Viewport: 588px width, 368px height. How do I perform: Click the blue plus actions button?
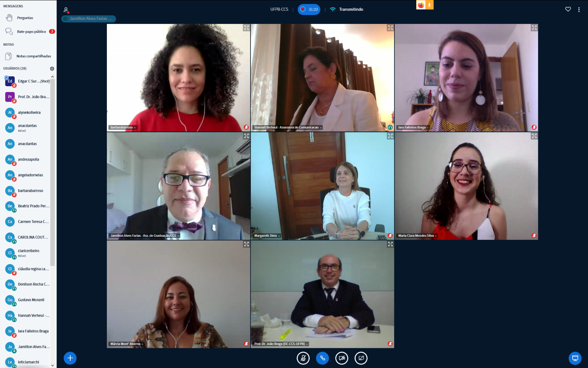[70, 358]
